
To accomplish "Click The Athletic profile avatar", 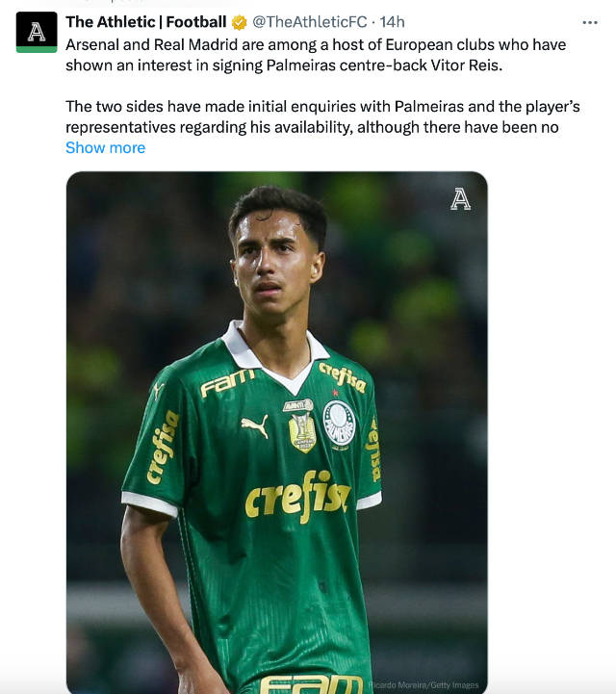I will (37, 32).
